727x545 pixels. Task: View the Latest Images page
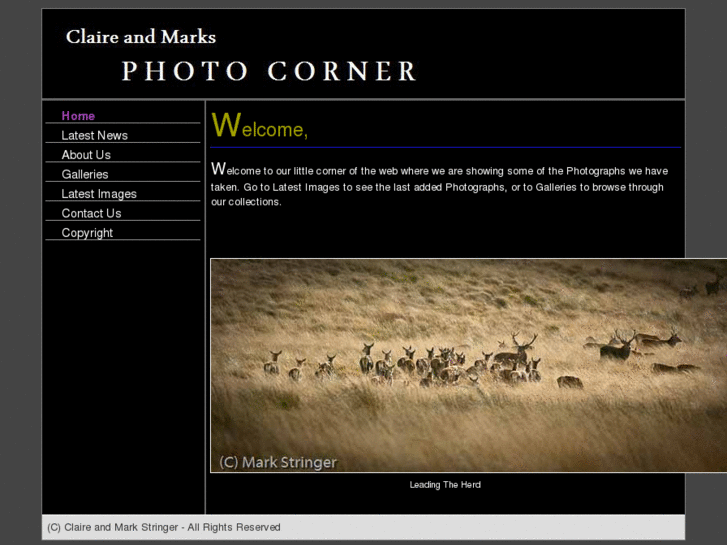coord(99,194)
